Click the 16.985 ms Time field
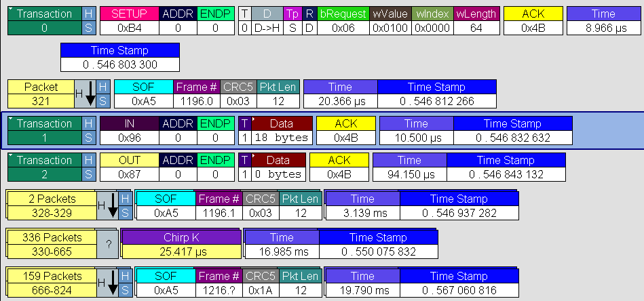This screenshot has width=644, height=301. click(x=282, y=245)
